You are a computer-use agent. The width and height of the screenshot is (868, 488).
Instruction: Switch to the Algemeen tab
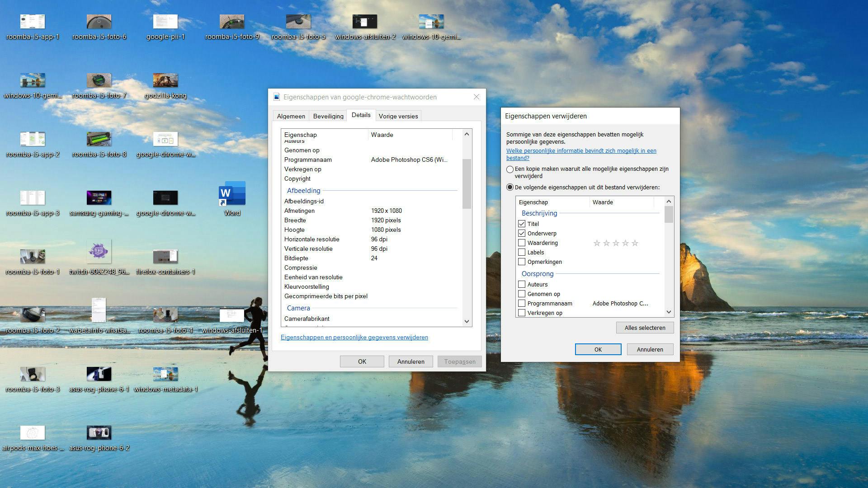(x=291, y=116)
